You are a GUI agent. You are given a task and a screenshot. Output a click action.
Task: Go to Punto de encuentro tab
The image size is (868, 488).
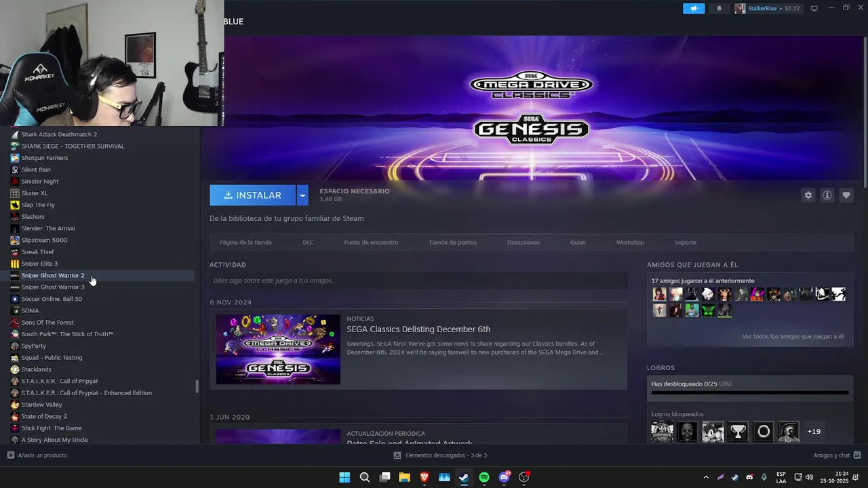(371, 242)
